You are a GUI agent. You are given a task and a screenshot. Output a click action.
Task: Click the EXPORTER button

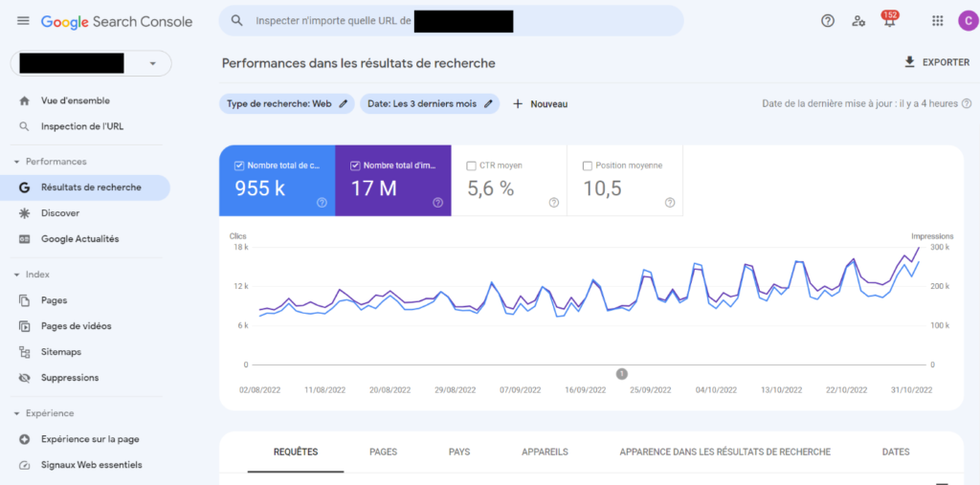point(936,62)
